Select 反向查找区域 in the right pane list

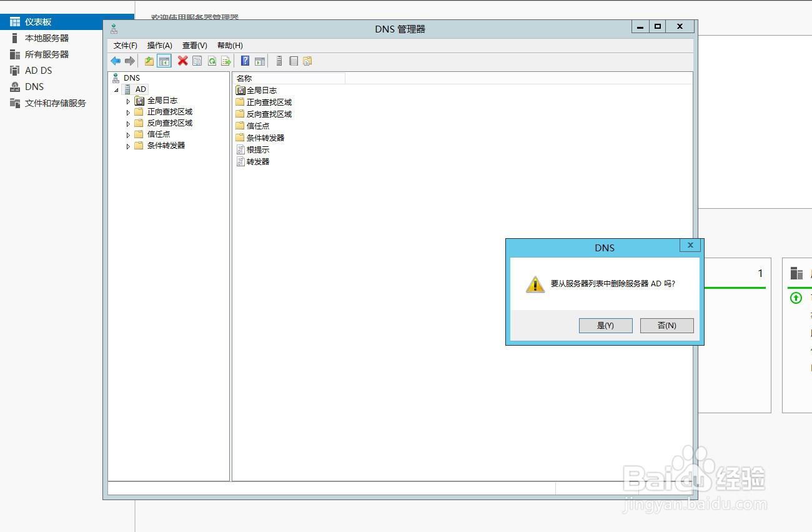269,114
